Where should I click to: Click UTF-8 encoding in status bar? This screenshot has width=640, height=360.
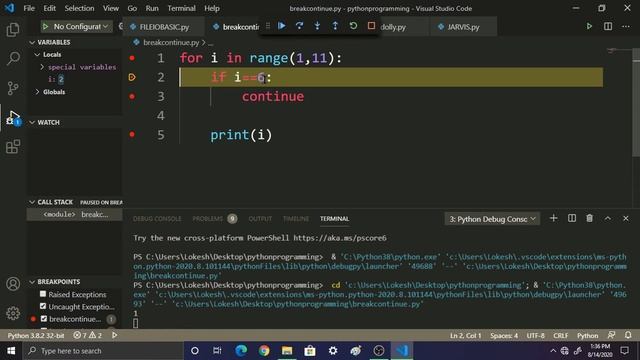coord(536,336)
